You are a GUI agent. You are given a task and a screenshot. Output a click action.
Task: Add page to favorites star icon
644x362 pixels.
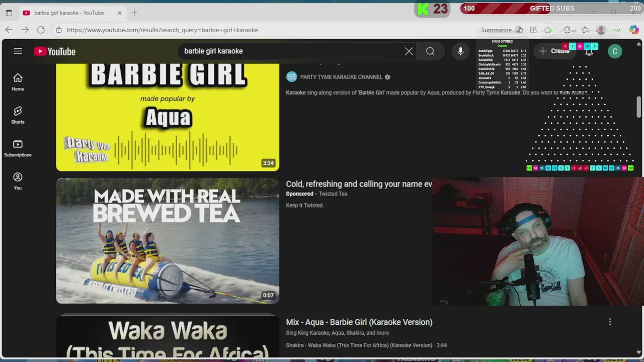coord(548,30)
